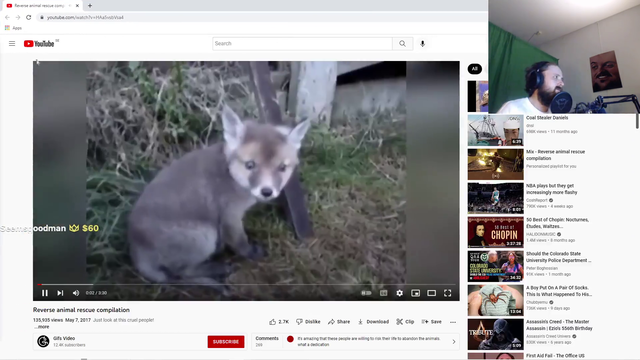The width and height of the screenshot is (640, 360).
Task: Download the video
Action: coord(373,322)
